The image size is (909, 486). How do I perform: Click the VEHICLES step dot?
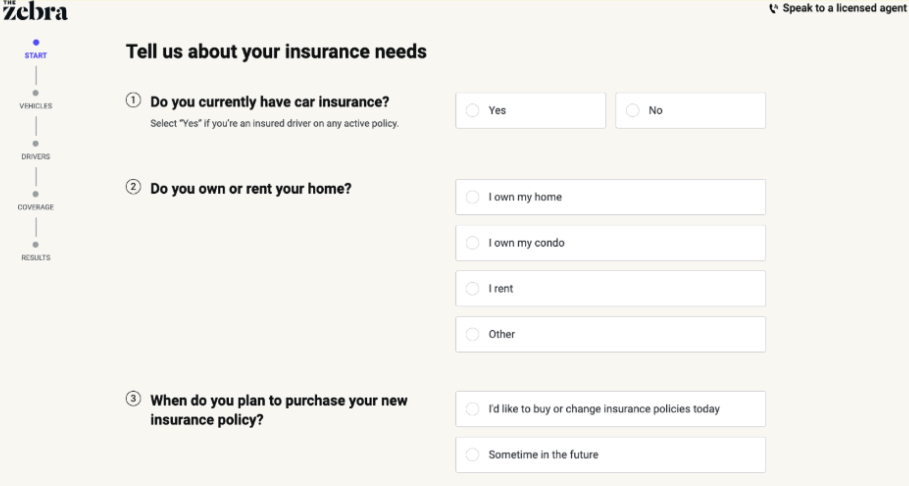[36, 93]
